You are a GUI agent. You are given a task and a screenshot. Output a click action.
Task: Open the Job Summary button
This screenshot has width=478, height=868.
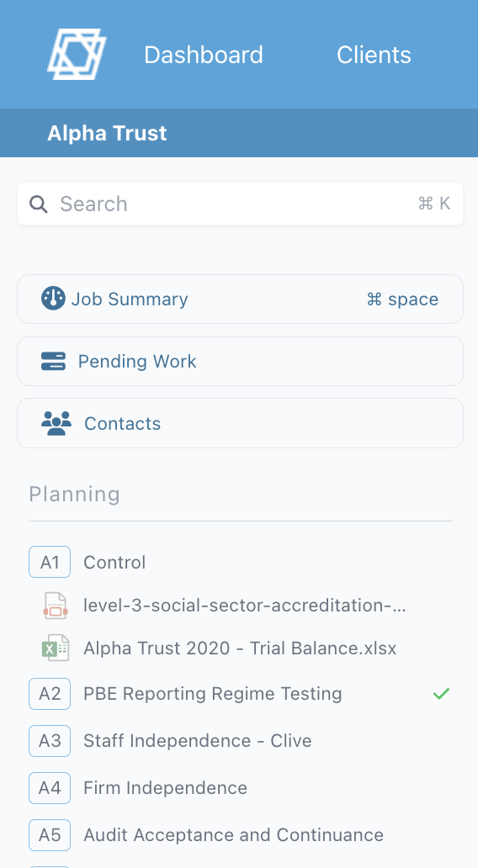pos(241,299)
